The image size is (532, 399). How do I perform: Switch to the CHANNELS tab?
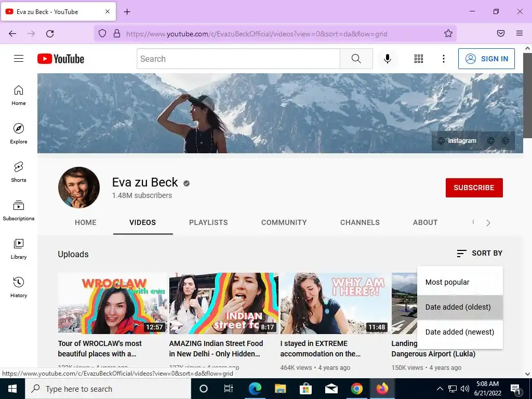click(360, 222)
